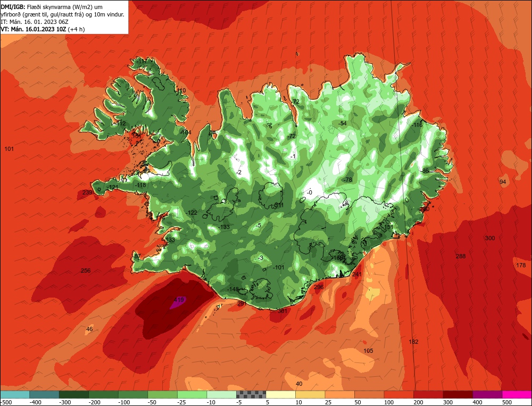Screen dimensions: 532x406
Task: Select the -133 value on land
Action: click(224, 227)
